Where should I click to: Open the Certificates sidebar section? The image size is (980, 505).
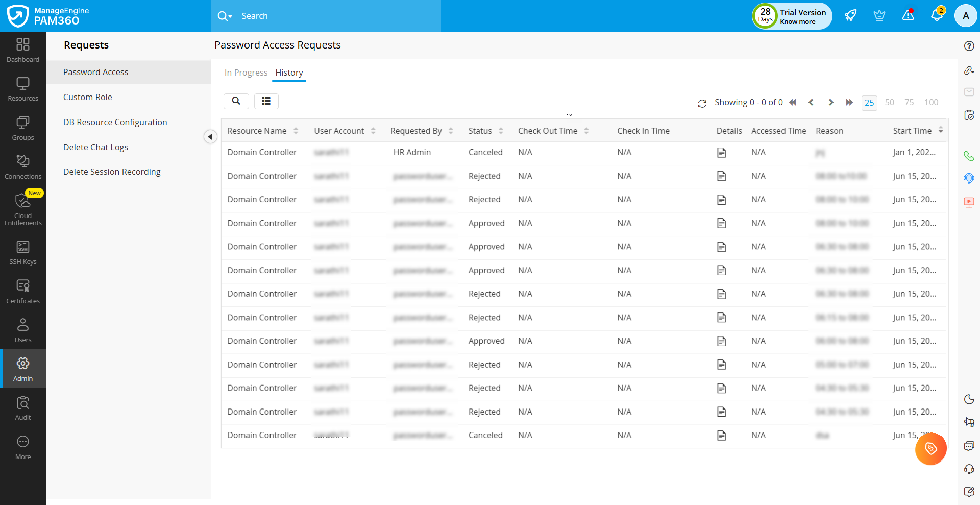(x=23, y=292)
